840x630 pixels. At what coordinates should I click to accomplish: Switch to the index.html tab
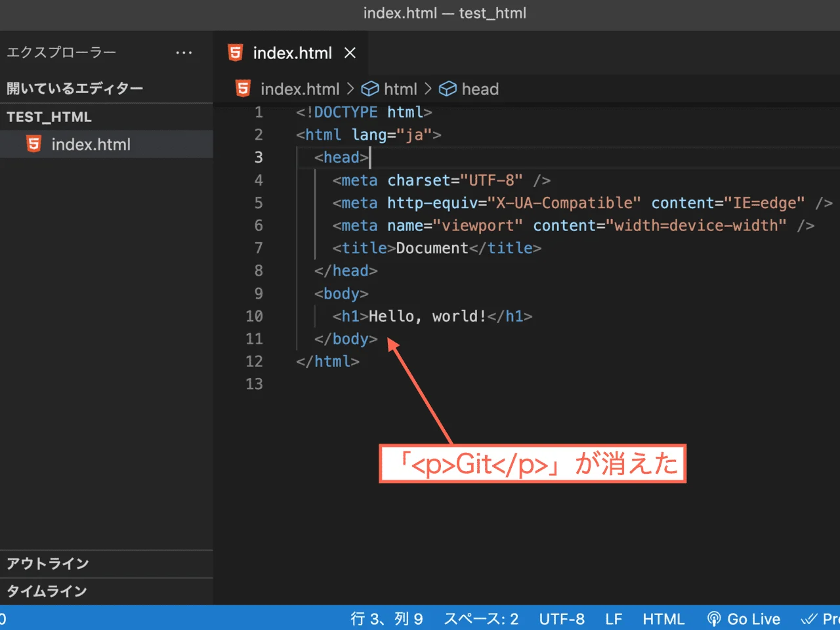(291, 52)
